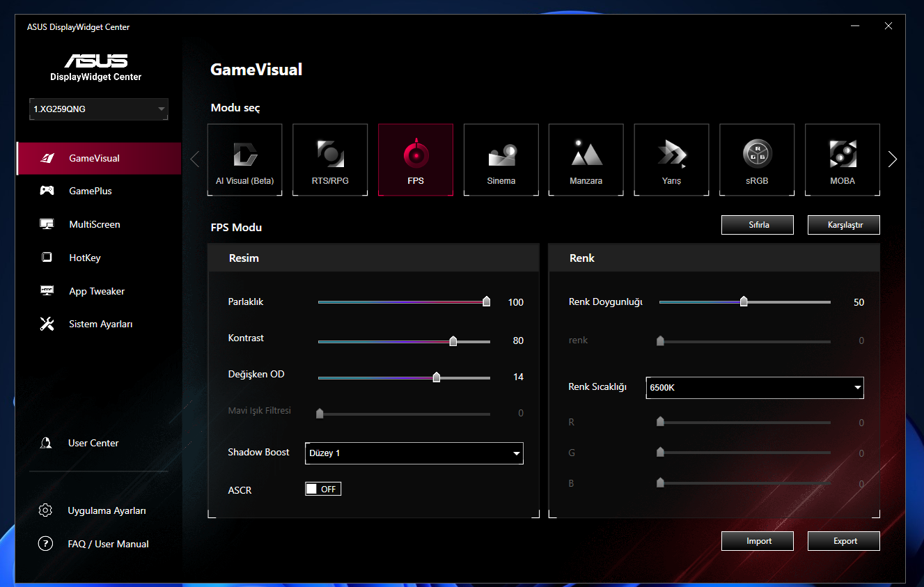Click the Sıfırla reset button
Image resolution: width=924 pixels, height=587 pixels.
point(758,225)
